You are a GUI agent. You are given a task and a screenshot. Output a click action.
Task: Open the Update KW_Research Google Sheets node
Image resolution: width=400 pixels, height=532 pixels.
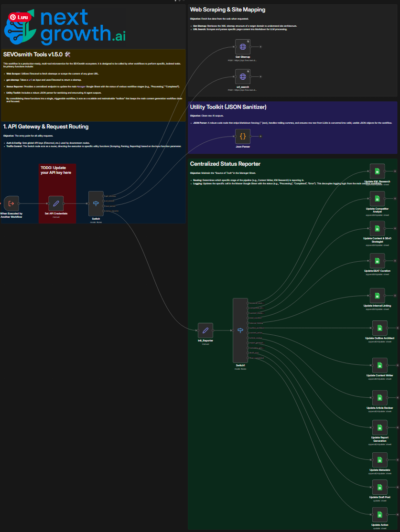pyautogui.click(x=377, y=171)
